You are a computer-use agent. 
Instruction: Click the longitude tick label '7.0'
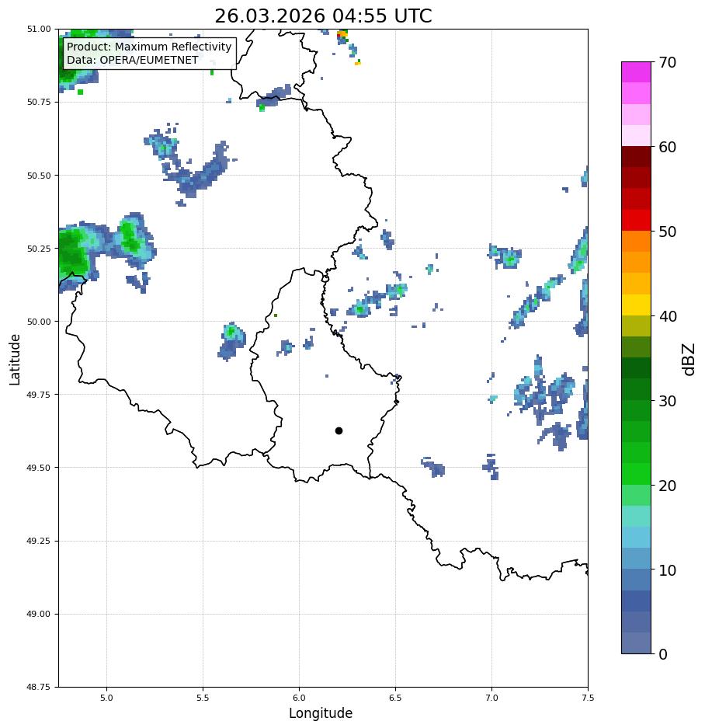tap(492, 698)
